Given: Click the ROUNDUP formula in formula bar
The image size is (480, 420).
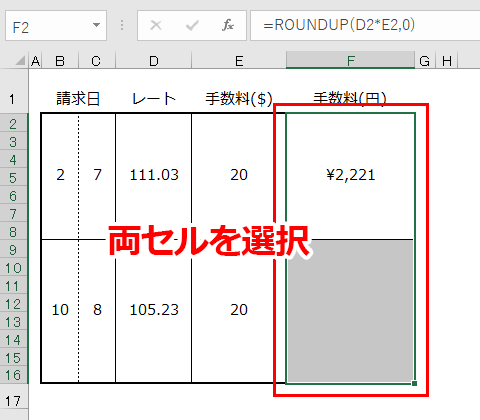Looking at the screenshot, I should (339, 25).
